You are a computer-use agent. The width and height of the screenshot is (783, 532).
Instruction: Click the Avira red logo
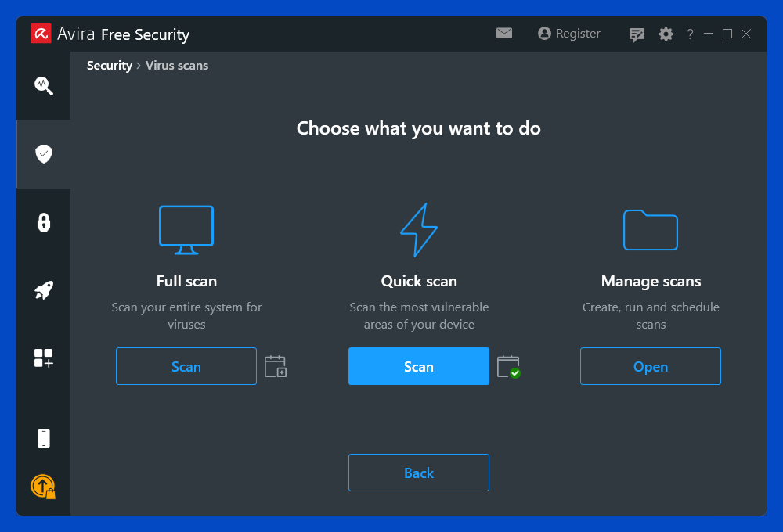coord(41,34)
